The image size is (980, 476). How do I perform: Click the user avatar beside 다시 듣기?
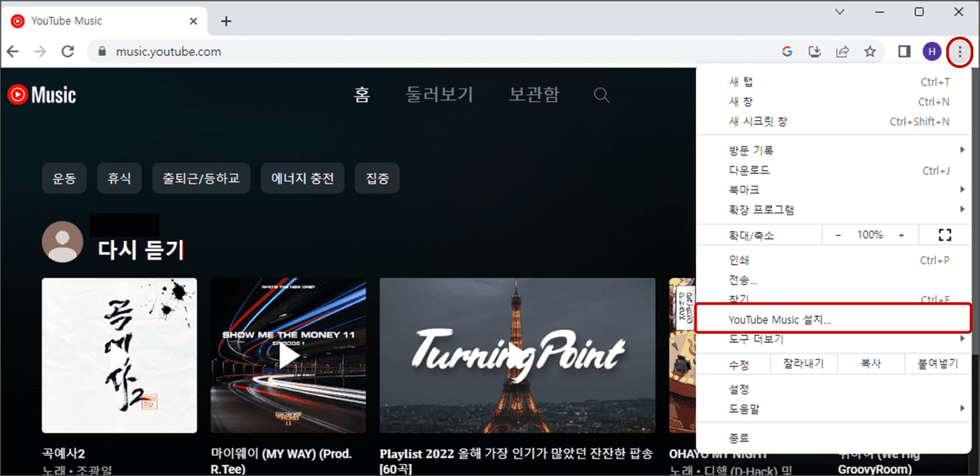coord(62,243)
